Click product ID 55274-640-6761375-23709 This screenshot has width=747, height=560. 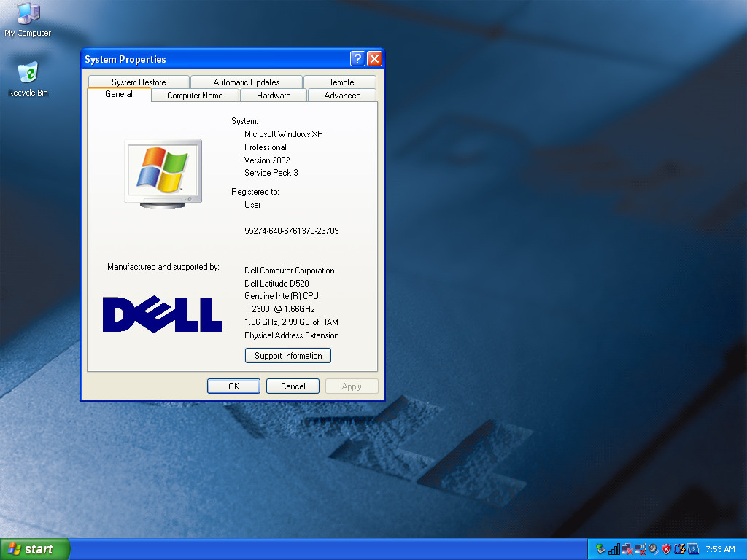point(292,231)
